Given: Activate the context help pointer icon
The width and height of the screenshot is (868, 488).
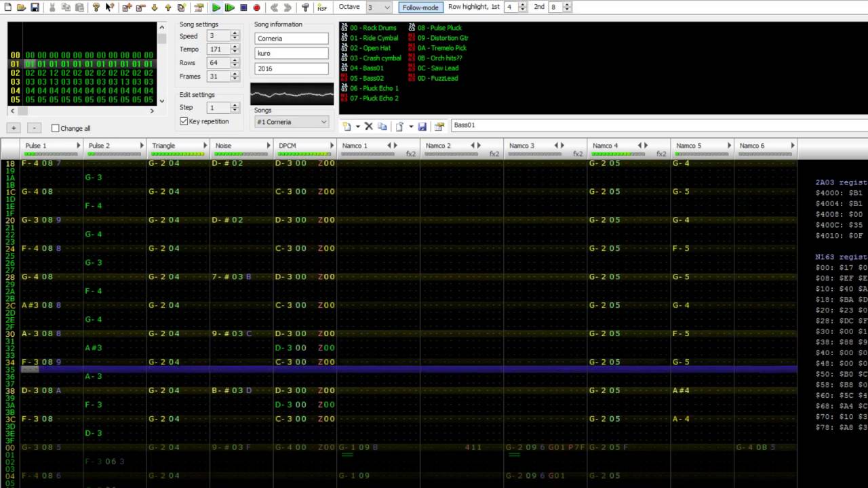Looking at the screenshot, I should click(x=110, y=7).
